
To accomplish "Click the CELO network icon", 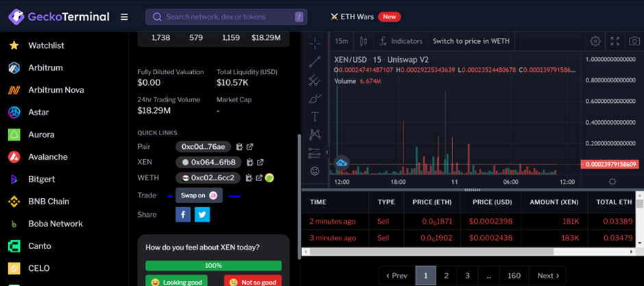I will (x=14, y=268).
